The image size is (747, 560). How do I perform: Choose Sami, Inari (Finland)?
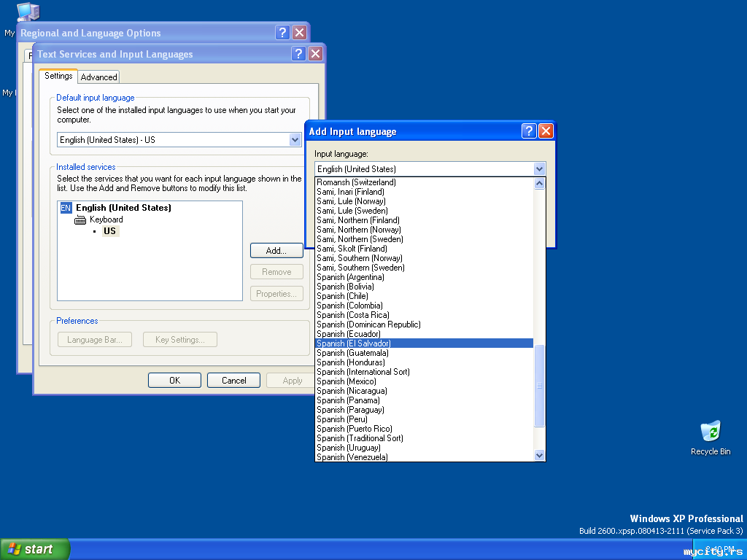pyautogui.click(x=424, y=192)
